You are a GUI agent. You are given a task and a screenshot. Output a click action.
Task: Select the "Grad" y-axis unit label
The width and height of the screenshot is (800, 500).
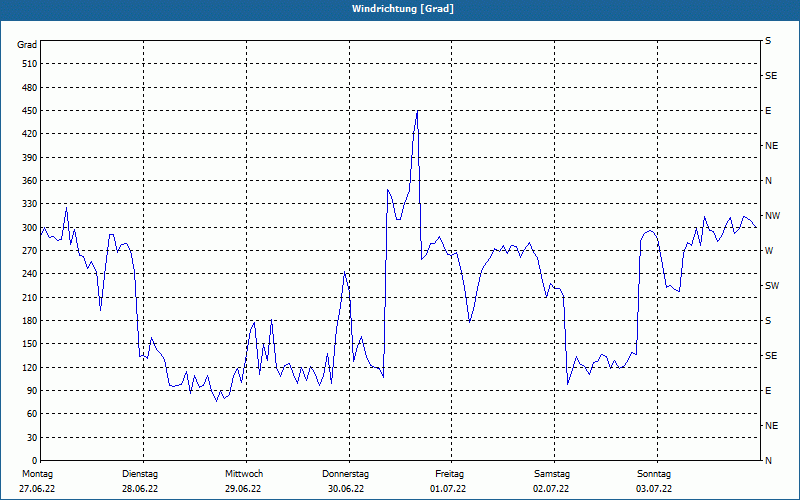click(27, 45)
